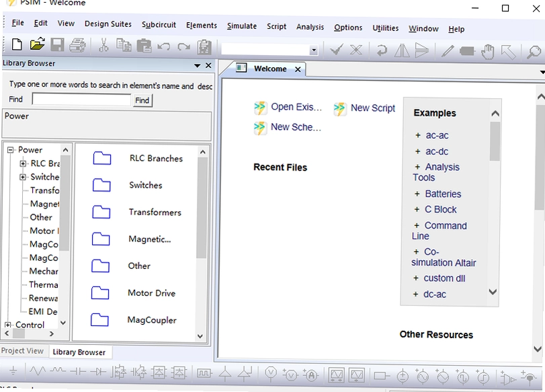Place a Capacitor from the element toolbar
The width and height of the screenshot is (545, 392).
(x=78, y=372)
